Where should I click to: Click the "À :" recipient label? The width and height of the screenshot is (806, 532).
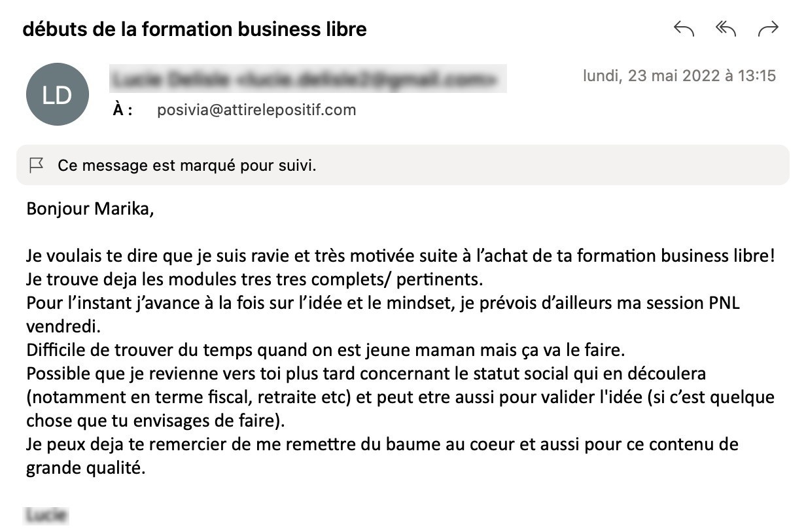coord(122,110)
